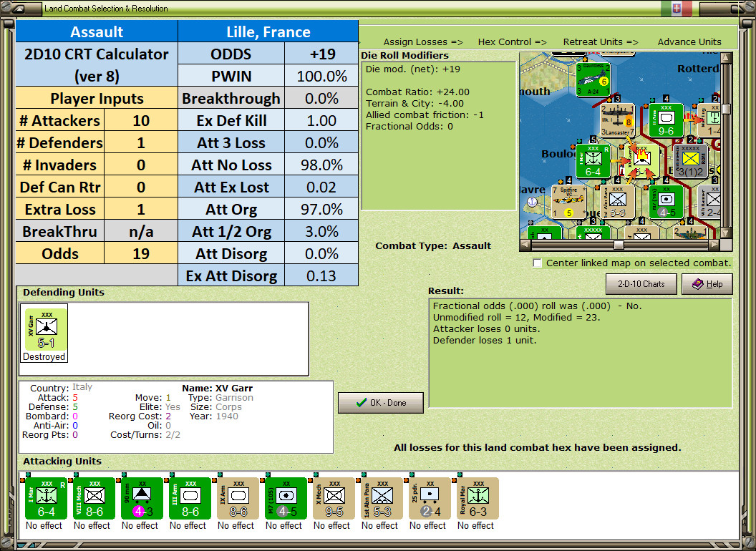Click the 'Defender loses 1 unit.' result line
The height and width of the screenshot is (551, 756).
click(485, 341)
